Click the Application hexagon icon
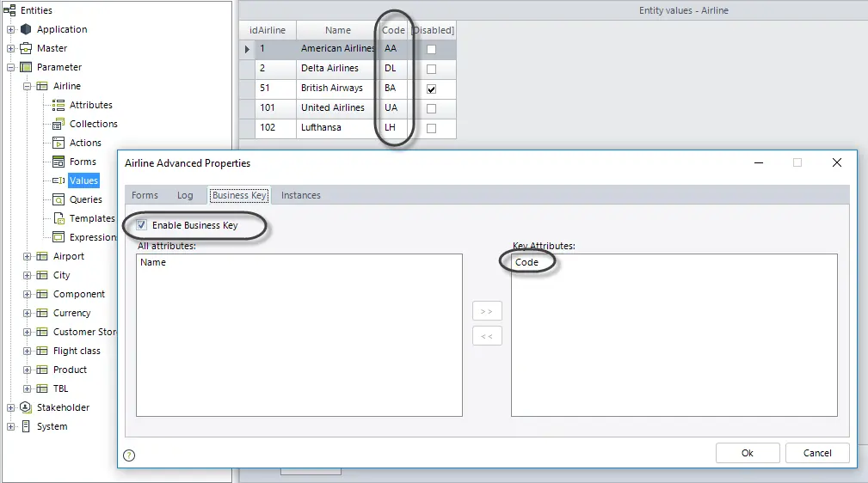The height and width of the screenshot is (483, 868). (x=26, y=29)
